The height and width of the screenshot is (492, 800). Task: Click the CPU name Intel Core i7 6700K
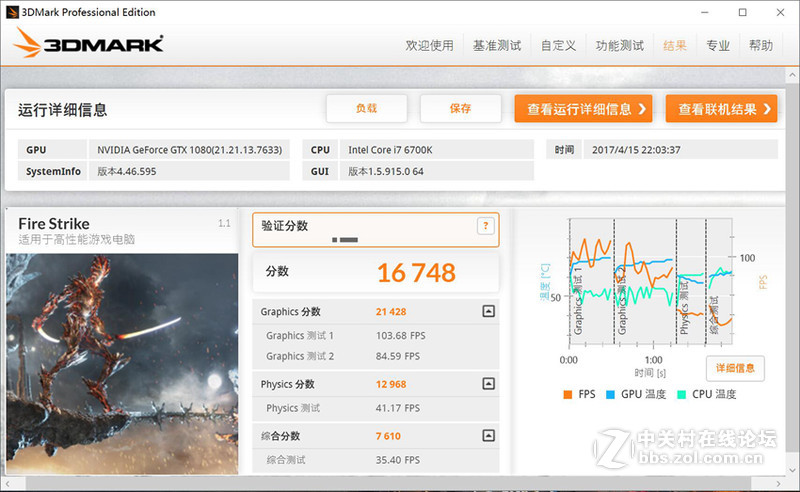coord(390,150)
